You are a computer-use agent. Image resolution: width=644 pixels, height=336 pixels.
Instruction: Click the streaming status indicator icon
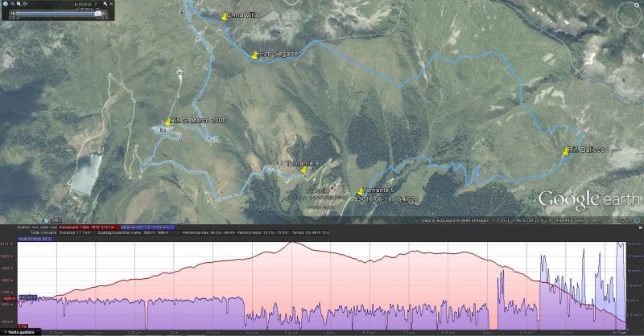(x=637, y=221)
